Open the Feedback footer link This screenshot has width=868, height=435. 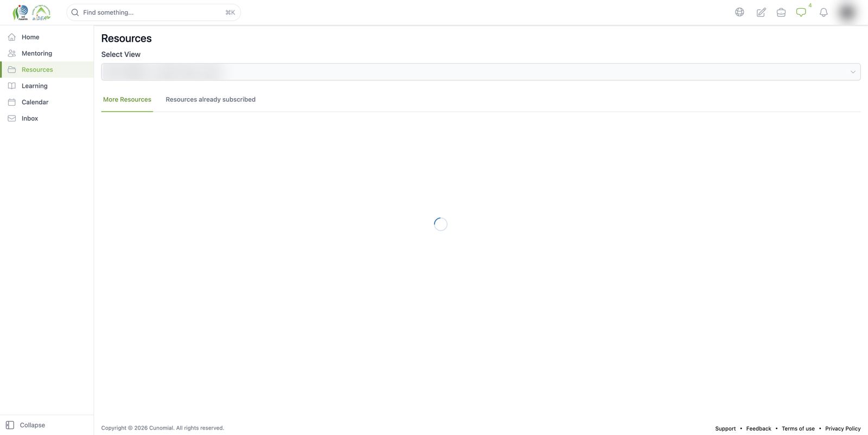758,428
